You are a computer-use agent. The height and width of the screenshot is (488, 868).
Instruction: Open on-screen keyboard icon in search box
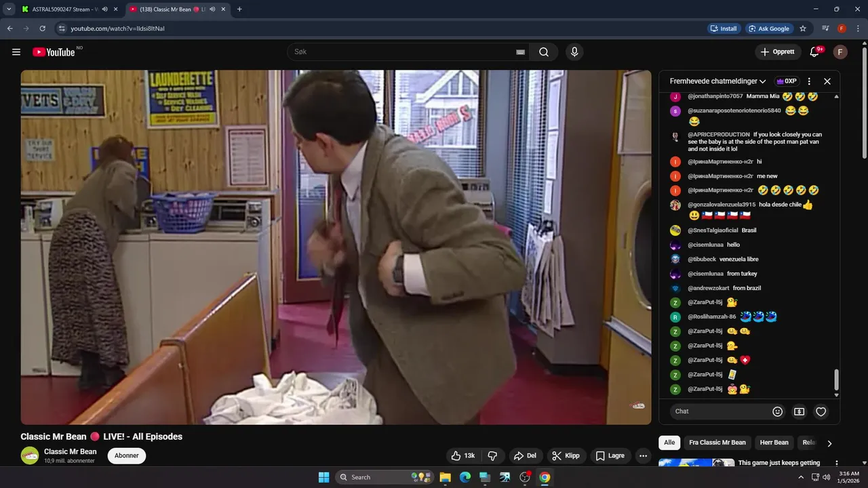click(x=520, y=52)
